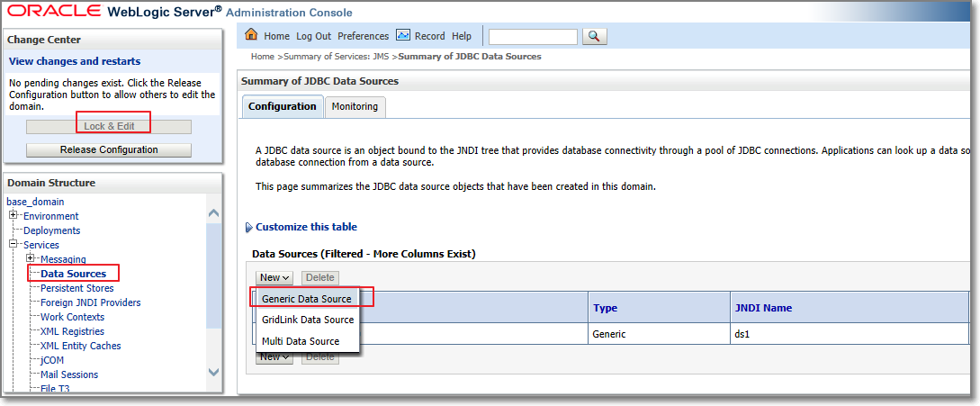Select Data Sources in Domain Structure tree
Image resolution: width=980 pixels, height=406 pixels.
tap(73, 274)
